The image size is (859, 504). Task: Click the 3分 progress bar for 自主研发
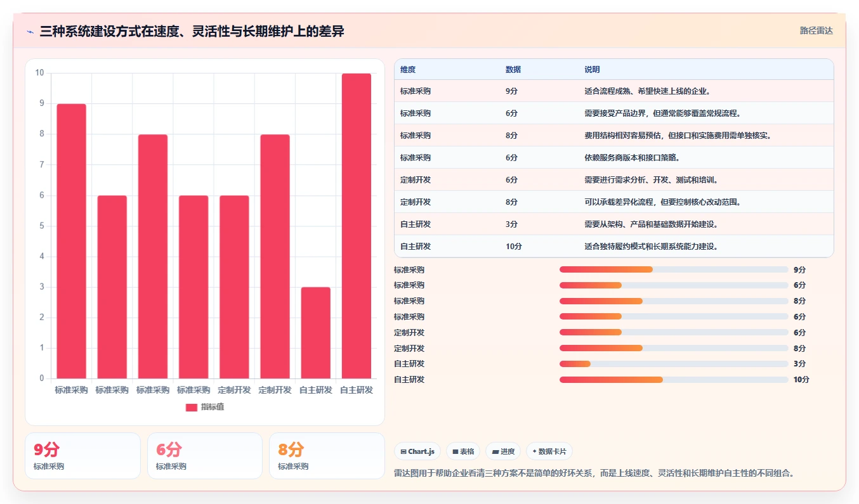pos(674,364)
